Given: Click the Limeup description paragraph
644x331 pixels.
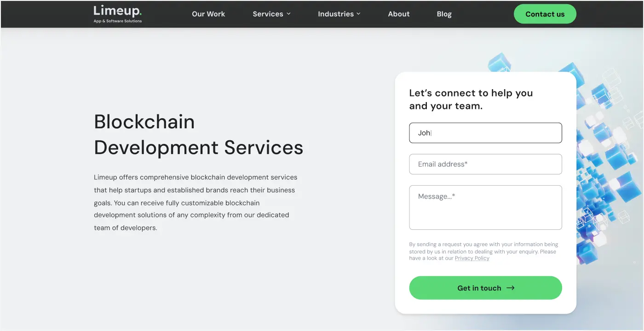Looking at the screenshot, I should (195, 202).
